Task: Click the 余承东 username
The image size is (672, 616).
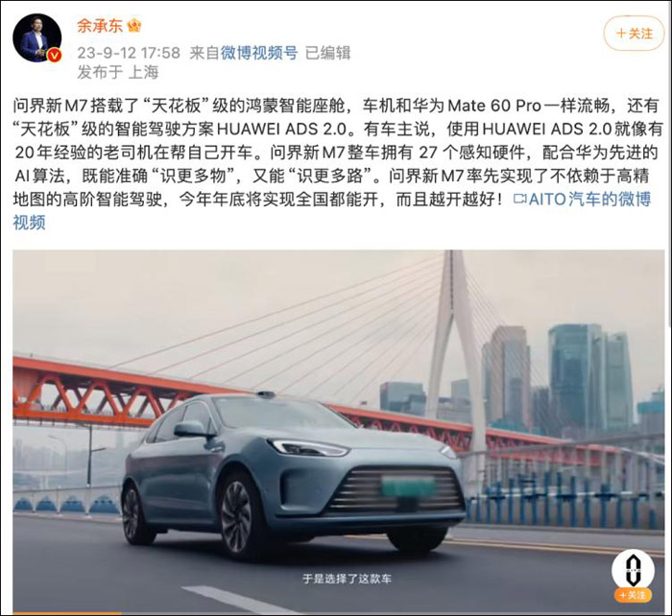Action: [x=100, y=26]
